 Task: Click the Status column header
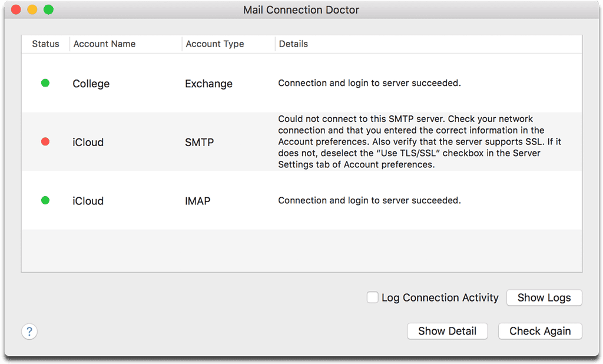45,44
